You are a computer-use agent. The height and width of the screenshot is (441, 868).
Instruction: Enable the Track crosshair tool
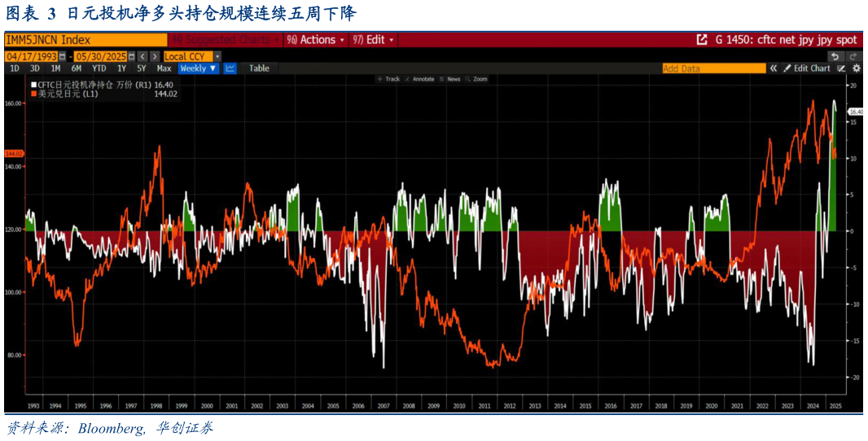388,79
